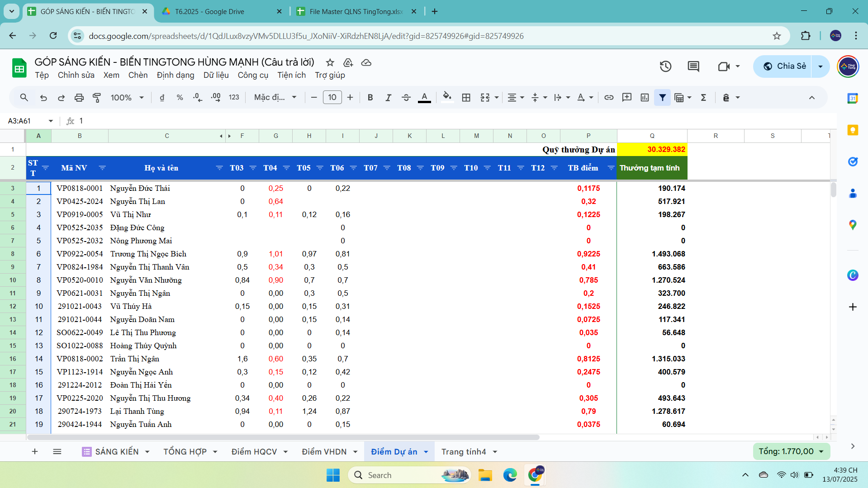Open the comments panel icon

693,66
